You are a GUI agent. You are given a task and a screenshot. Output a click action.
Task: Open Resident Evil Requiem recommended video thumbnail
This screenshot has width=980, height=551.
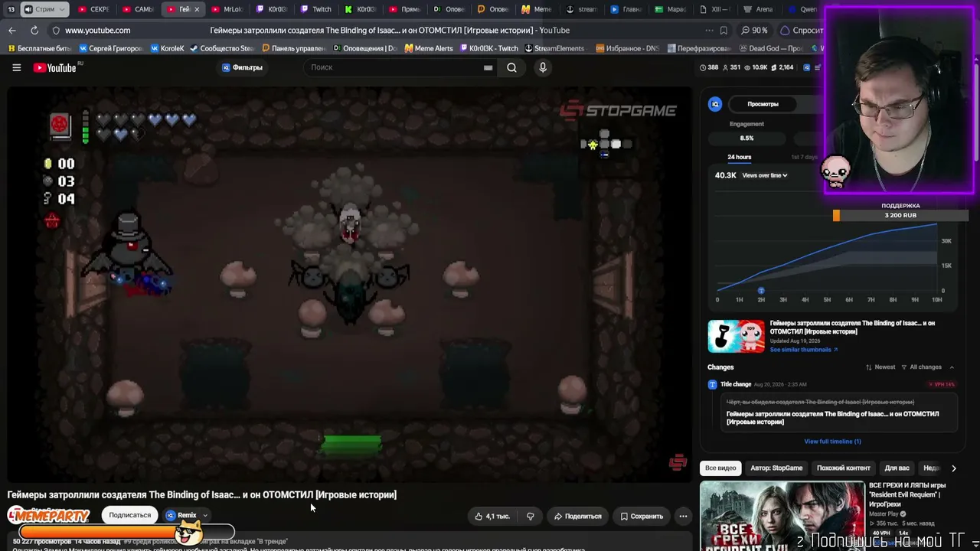pos(782,516)
